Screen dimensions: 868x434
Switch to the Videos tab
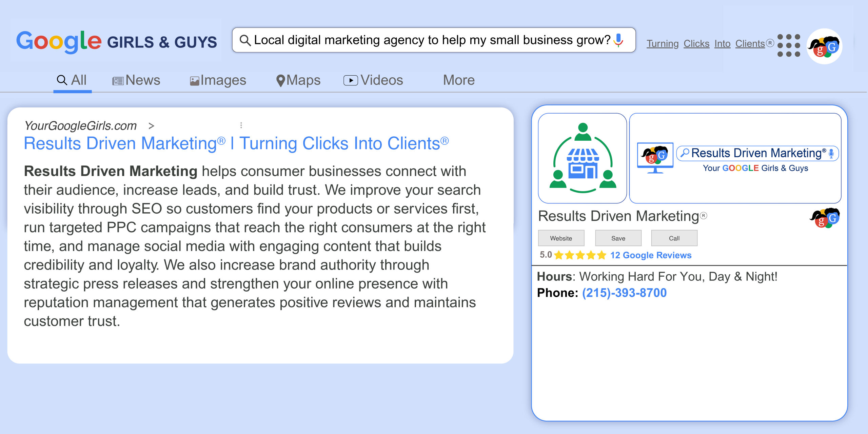(373, 80)
